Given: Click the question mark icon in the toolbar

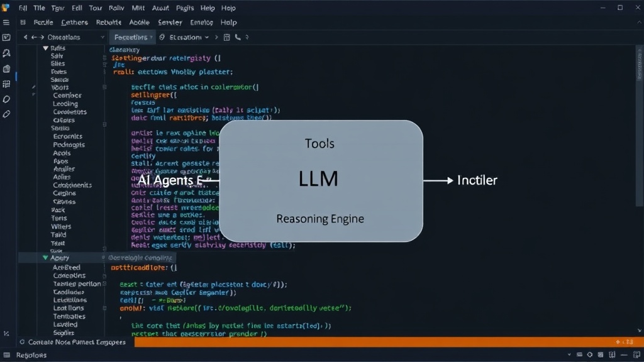Looking at the screenshot, I should click(x=247, y=37).
